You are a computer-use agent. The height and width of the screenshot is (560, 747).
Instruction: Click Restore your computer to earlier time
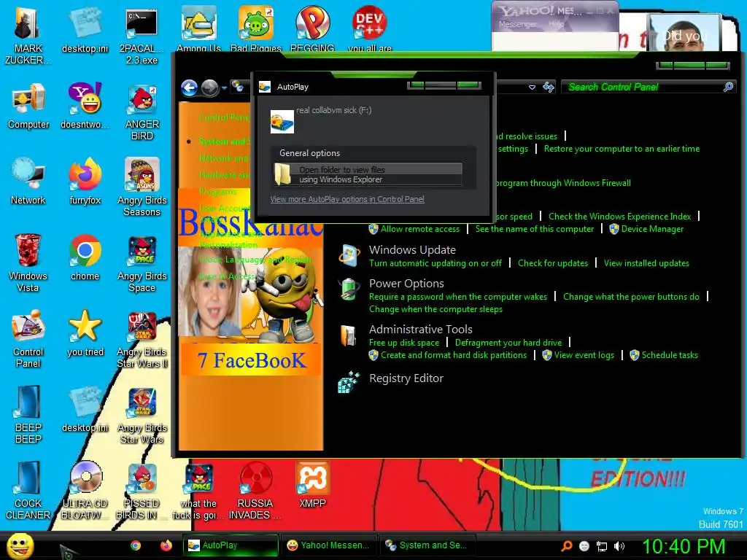click(622, 149)
